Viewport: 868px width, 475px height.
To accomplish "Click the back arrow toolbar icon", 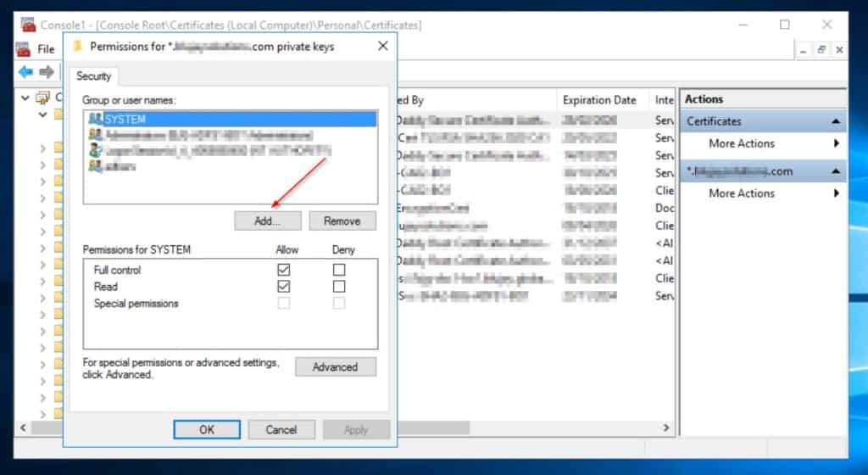I will coord(25,71).
